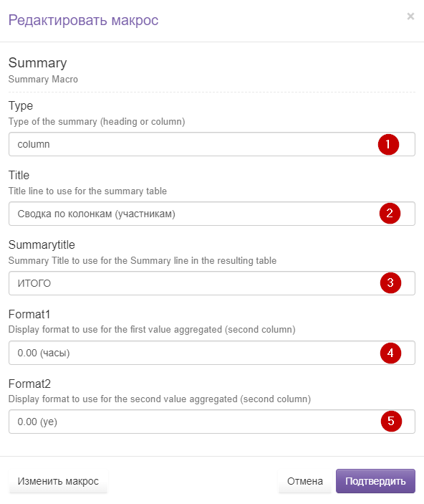Click red marker number 3
Viewport: 424px width, 504px height.
(x=390, y=283)
